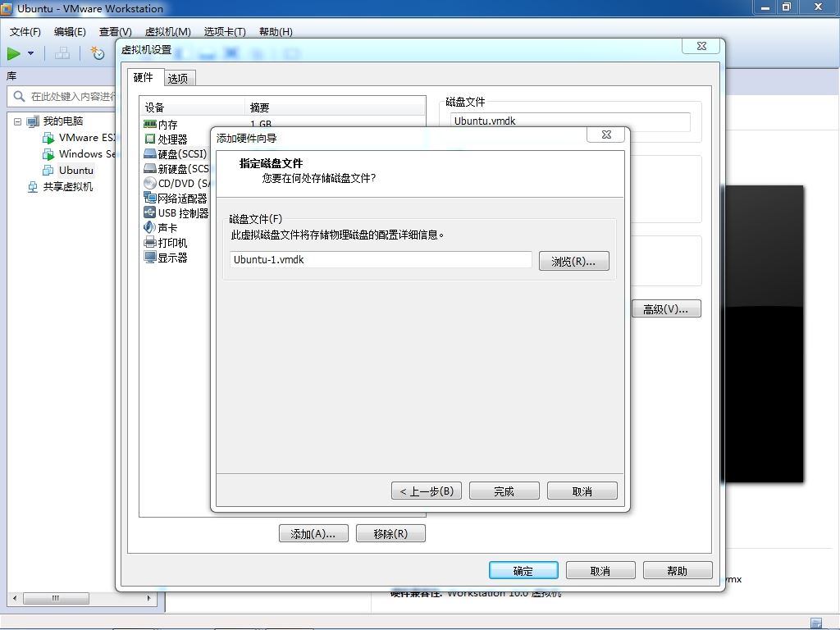Click the 移除(R) remove button

(391, 533)
